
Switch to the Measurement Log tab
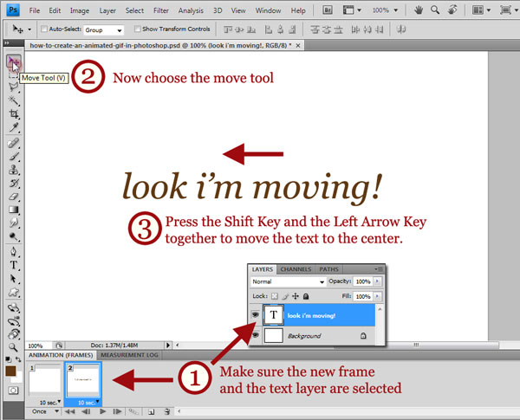click(131, 355)
